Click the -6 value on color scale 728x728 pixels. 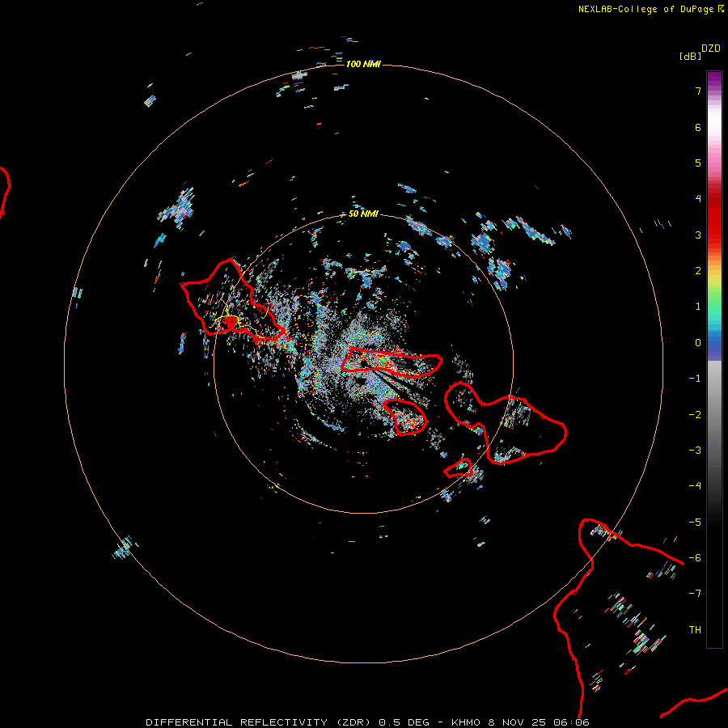tap(695, 558)
